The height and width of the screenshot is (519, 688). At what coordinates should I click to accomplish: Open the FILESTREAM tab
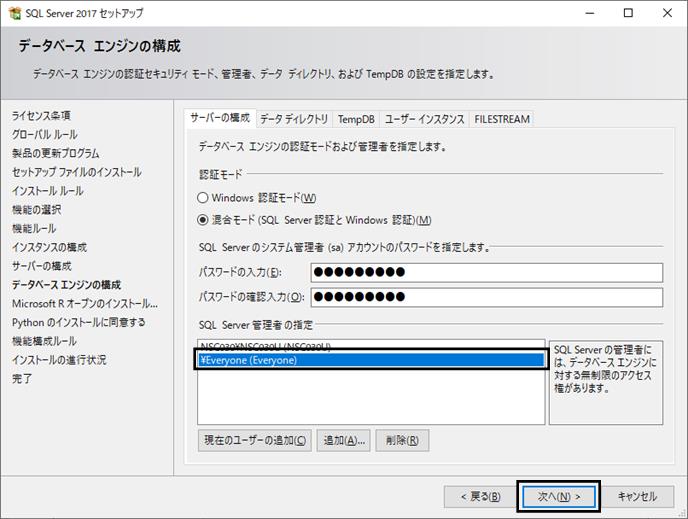[502, 119]
